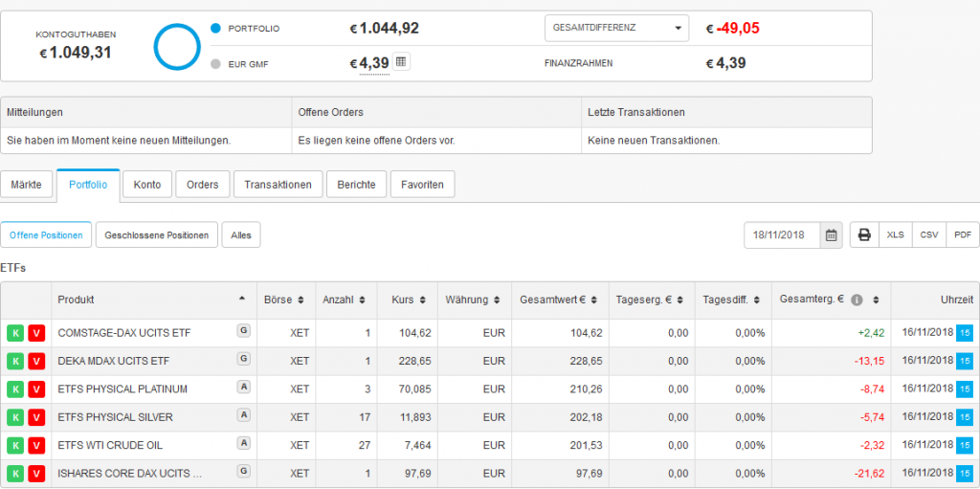Click the red V button for ETFS WTI CRUDE OIL

(35, 445)
